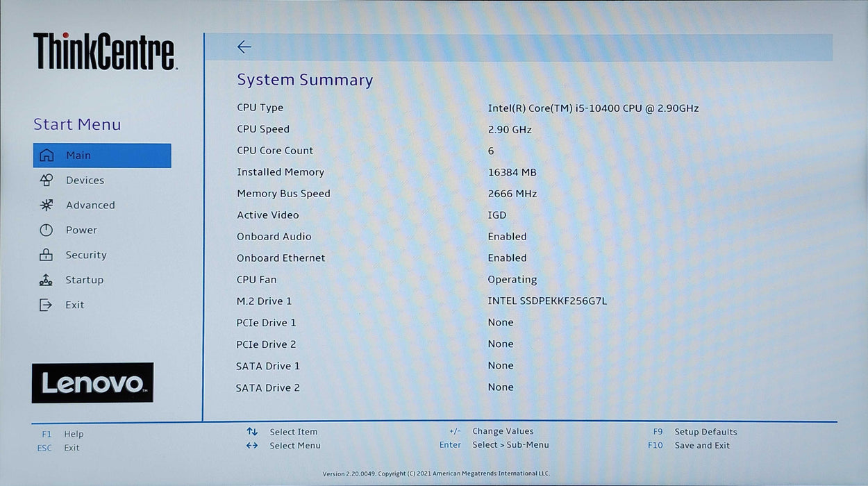Click the Advanced gear-star icon
This screenshot has width=868, height=486.
(x=47, y=206)
